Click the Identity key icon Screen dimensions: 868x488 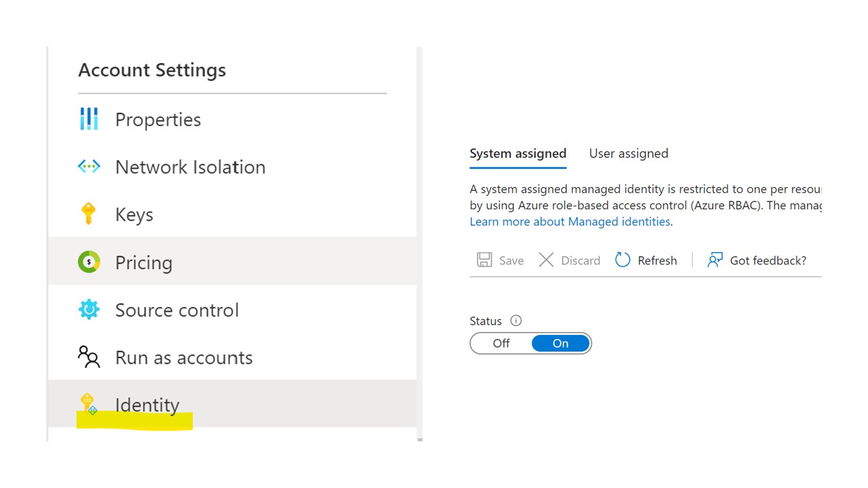click(x=88, y=404)
